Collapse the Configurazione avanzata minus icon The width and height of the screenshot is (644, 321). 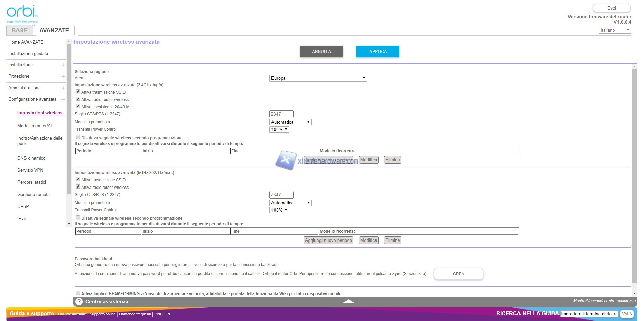[x=63, y=99]
